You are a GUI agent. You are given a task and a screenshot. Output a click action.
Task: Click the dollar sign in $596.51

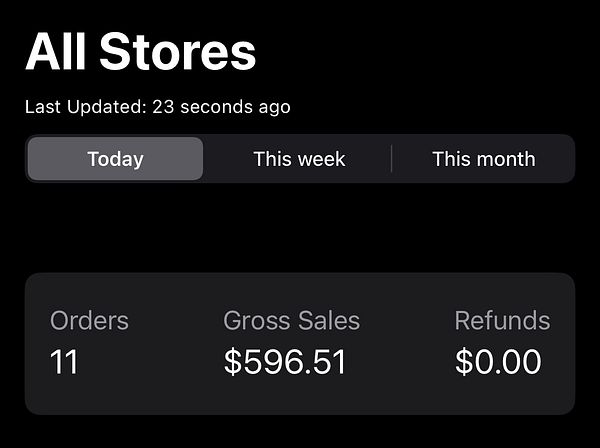pos(232,362)
